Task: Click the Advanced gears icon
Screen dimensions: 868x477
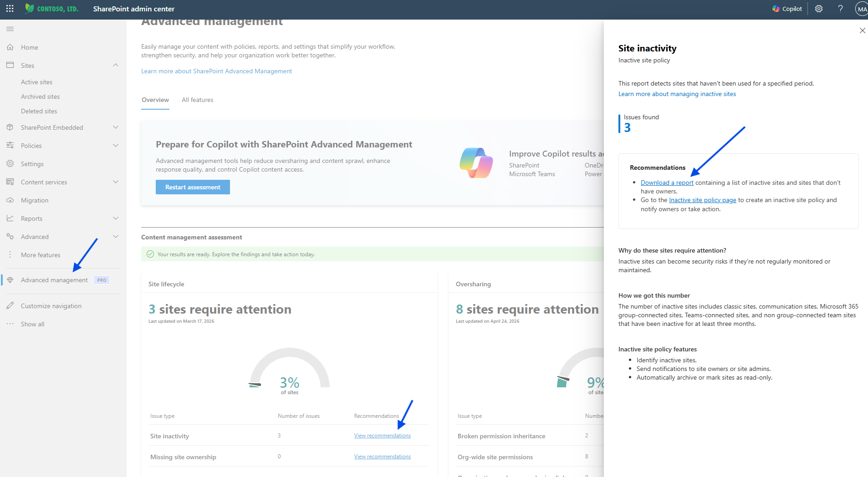Action: point(10,237)
